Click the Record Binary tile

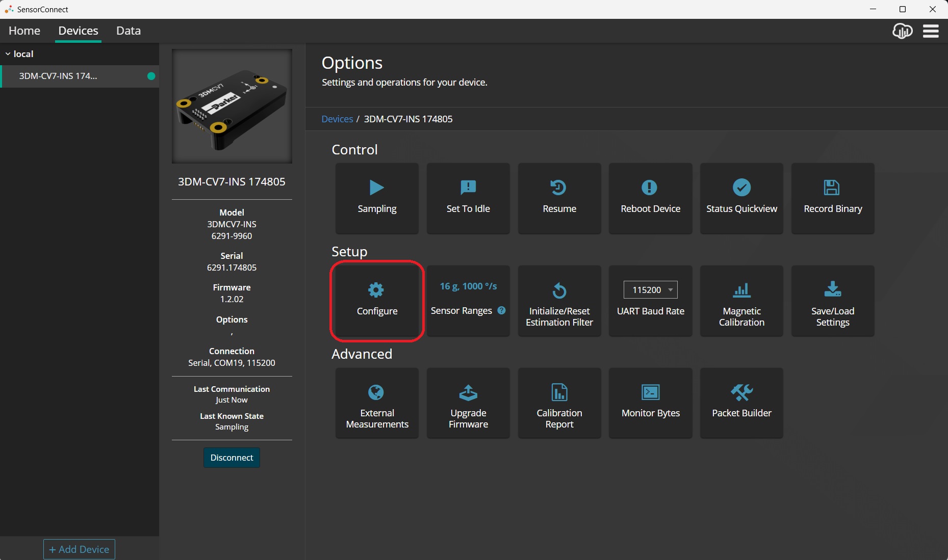point(833,198)
